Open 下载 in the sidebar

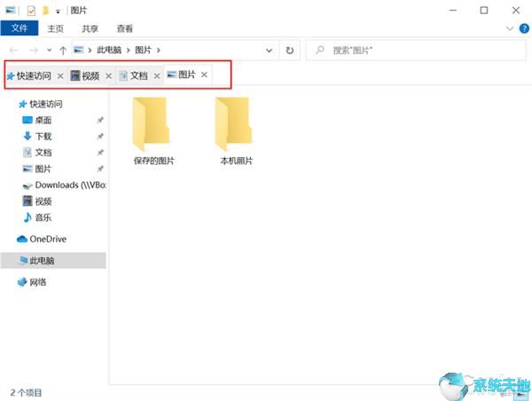(x=36, y=136)
